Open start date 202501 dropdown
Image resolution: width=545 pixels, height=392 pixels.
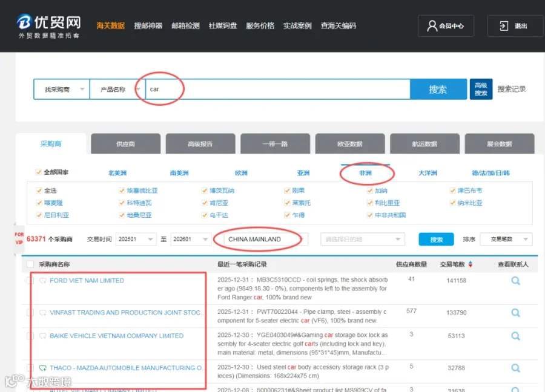pos(136,239)
